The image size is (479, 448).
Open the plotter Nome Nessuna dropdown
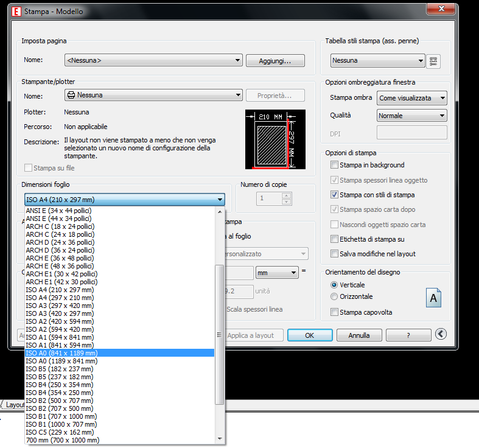coord(153,96)
